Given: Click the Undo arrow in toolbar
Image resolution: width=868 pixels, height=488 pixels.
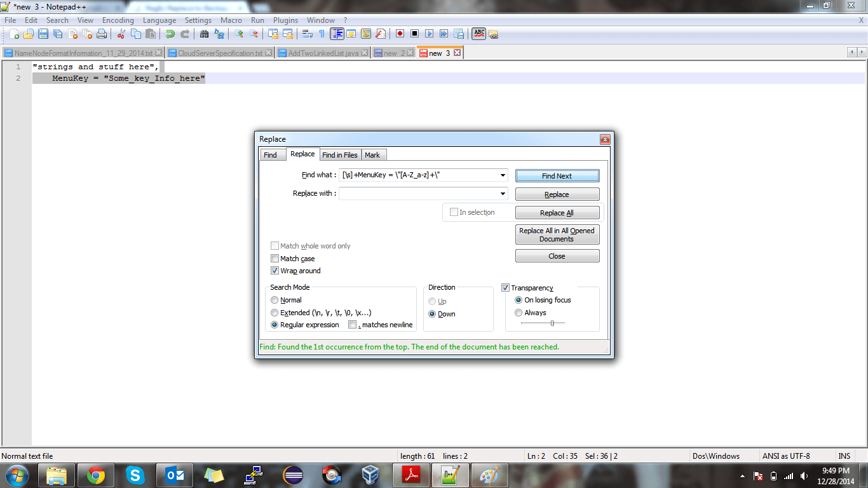Looking at the screenshot, I should [x=170, y=34].
